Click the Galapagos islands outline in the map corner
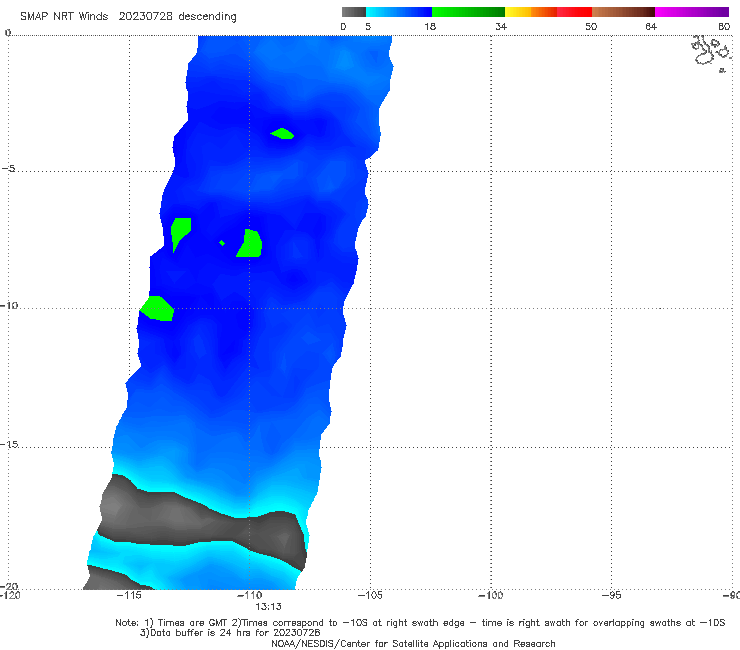This screenshot has height=650, width=740. pos(711,53)
